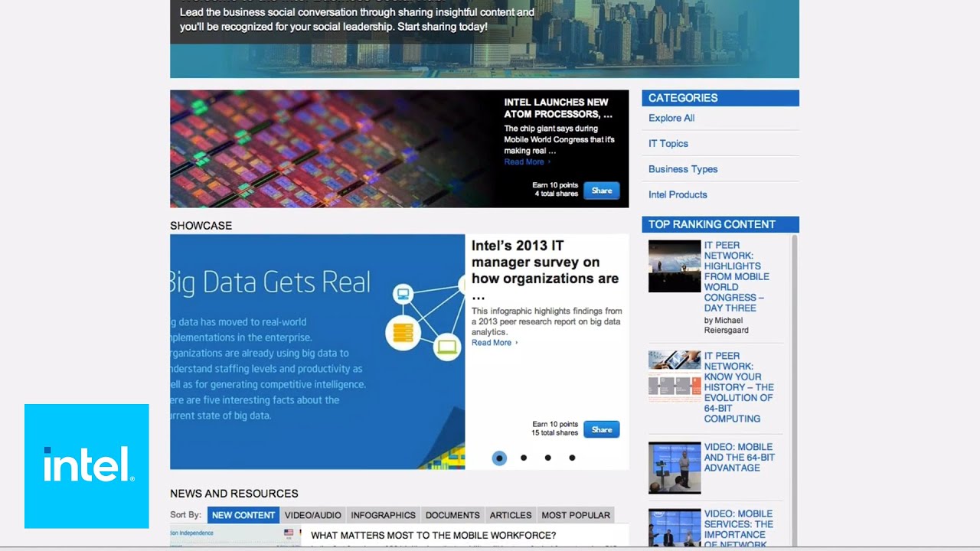
Task: Open IT Topics category
Action: 668,143
